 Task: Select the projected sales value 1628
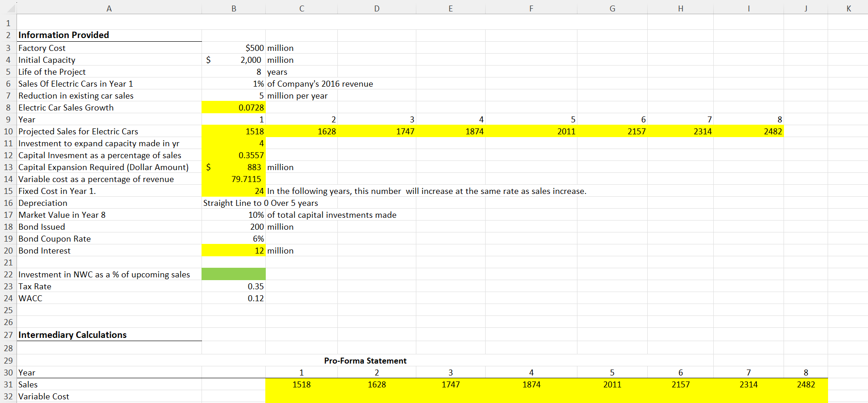click(x=302, y=131)
